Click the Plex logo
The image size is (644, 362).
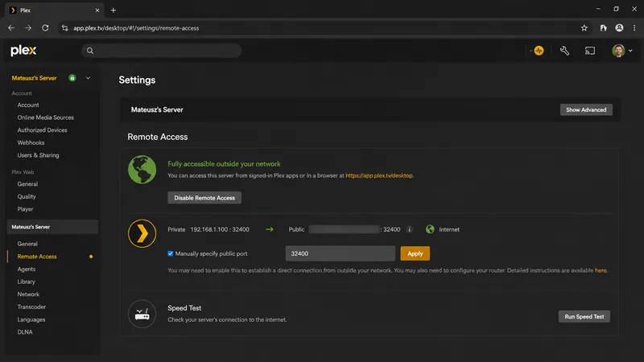(x=23, y=51)
